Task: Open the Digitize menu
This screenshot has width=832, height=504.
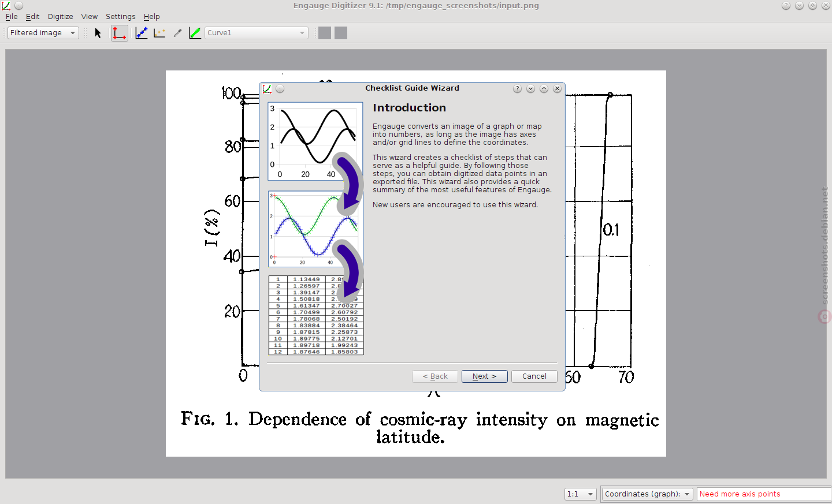Action: [x=60, y=17]
